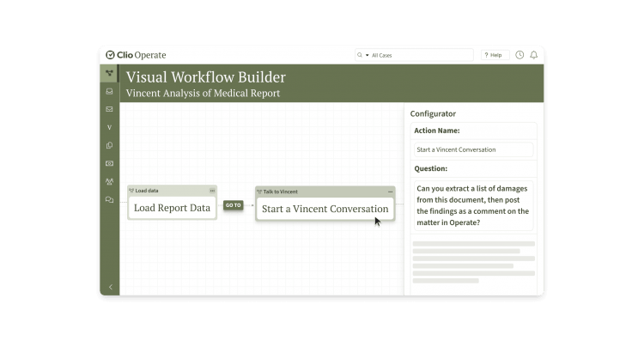
Task: Click the Vincent Analysis of Medical Report subtitle
Action: [203, 94]
